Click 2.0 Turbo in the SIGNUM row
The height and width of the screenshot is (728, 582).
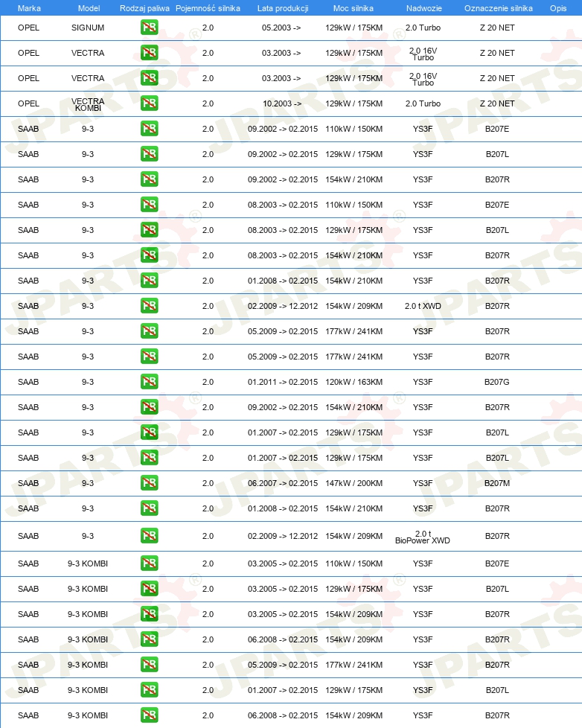423,28
